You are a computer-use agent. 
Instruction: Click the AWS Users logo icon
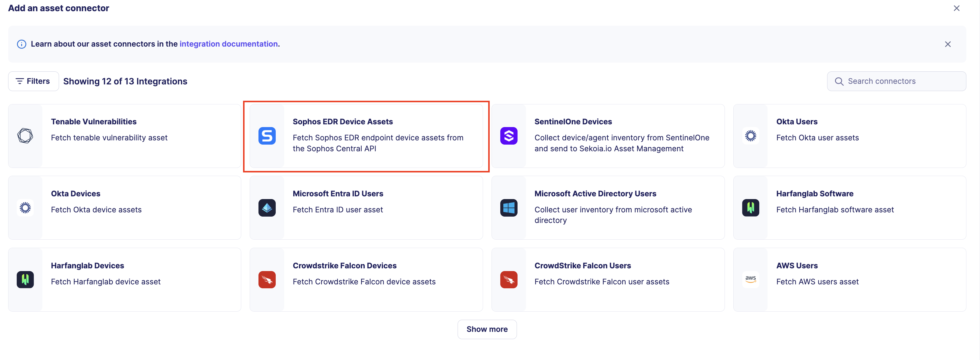coord(750,280)
